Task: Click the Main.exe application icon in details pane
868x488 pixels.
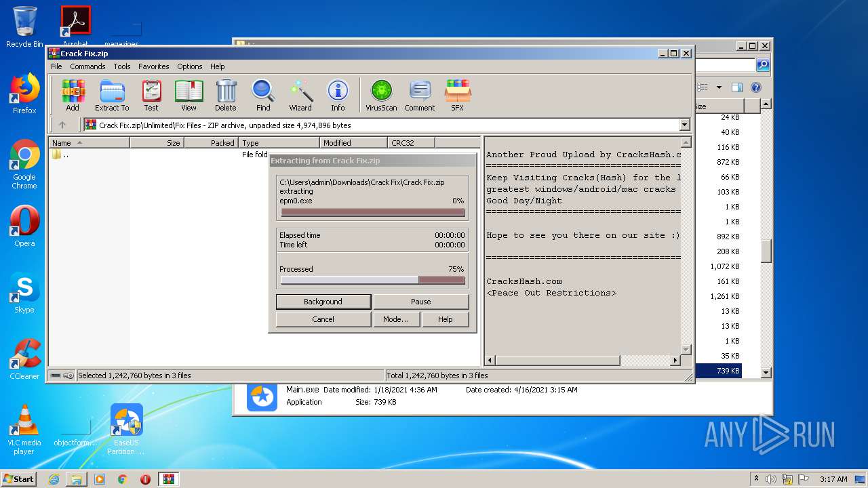Action: 262,396
